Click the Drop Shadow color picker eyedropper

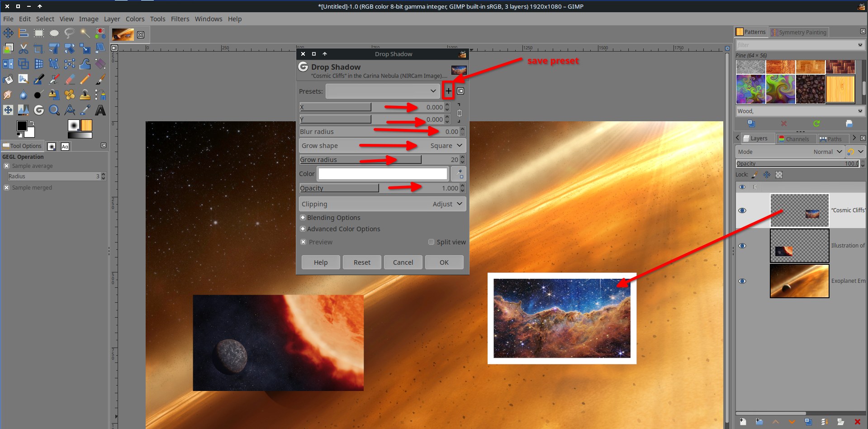click(x=459, y=174)
